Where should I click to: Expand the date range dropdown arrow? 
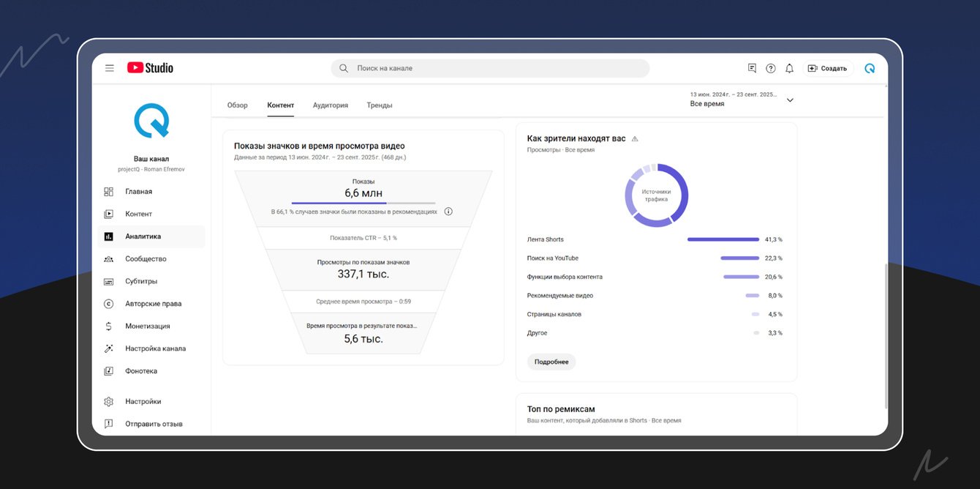(x=790, y=100)
